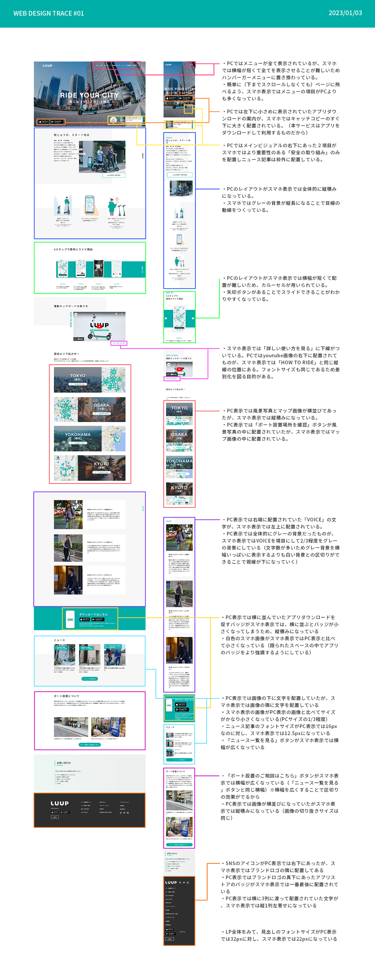
Task: Click Twitter icon in PC footer
Action: click(124, 812)
